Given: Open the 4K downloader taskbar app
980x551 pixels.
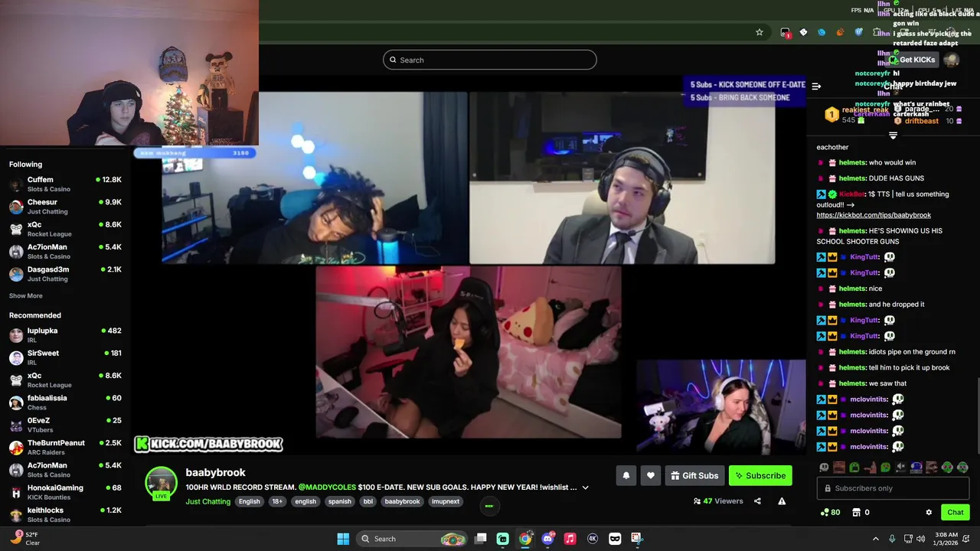Looking at the screenshot, I should [592, 539].
